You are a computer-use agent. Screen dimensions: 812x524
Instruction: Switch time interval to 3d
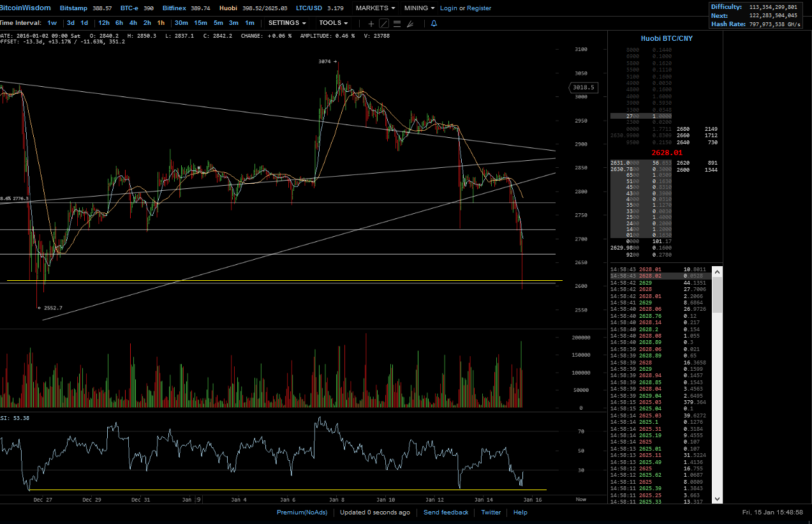point(71,23)
